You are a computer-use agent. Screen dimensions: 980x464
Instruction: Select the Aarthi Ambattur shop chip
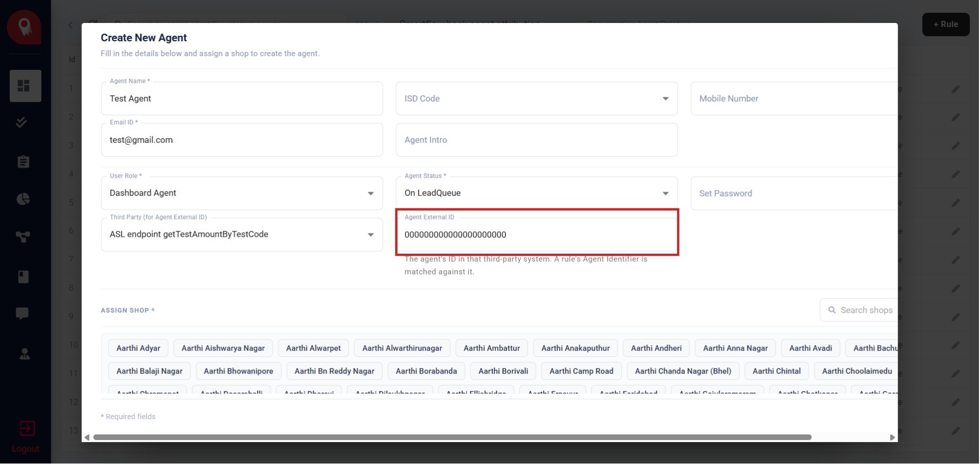click(492, 348)
